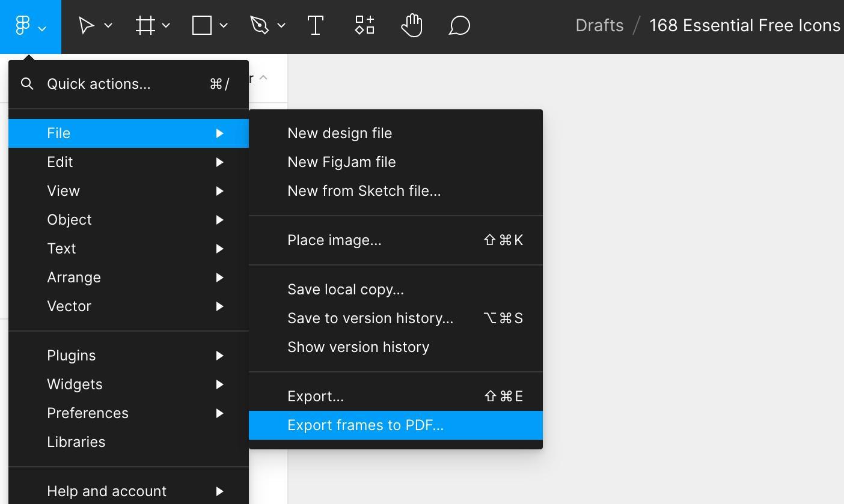
Task: Open the Preferences submenu
Action: click(x=129, y=413)
